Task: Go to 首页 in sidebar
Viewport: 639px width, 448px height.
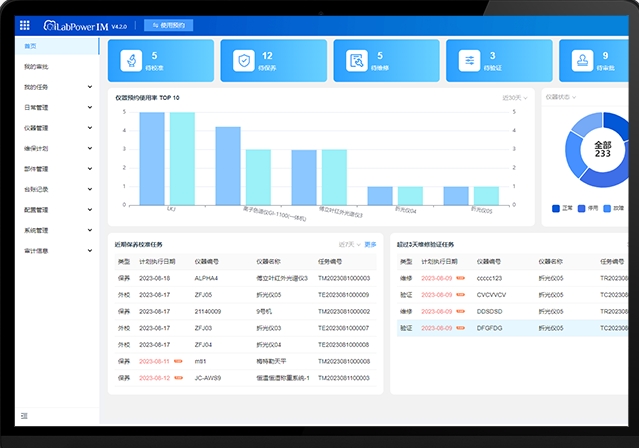Action: 57,46
